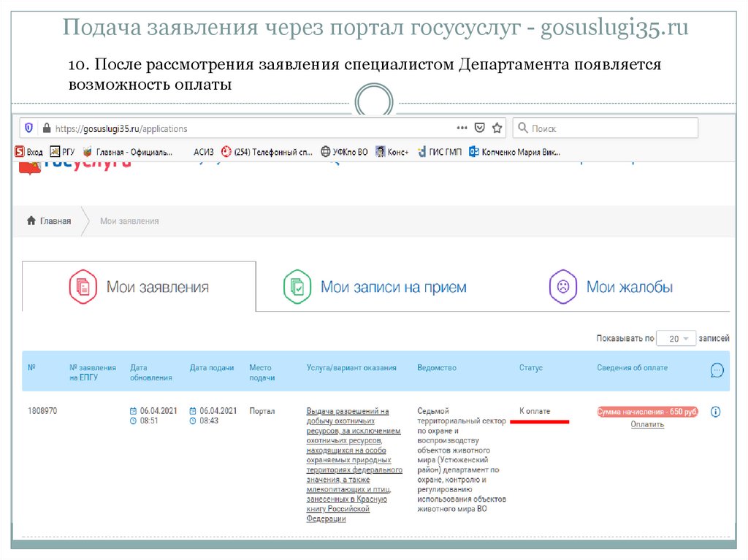The width and height of the screenshot is (748, 560).
Task: Click the Pocket save icon
Action: (x=480, y=128)
